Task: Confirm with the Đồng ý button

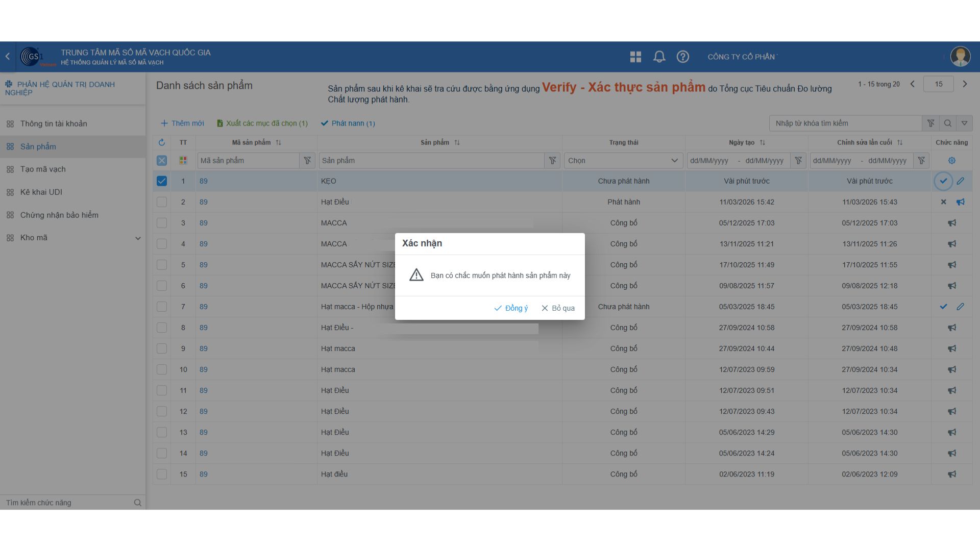Action: pyautogui.click(x=511, y=308)
